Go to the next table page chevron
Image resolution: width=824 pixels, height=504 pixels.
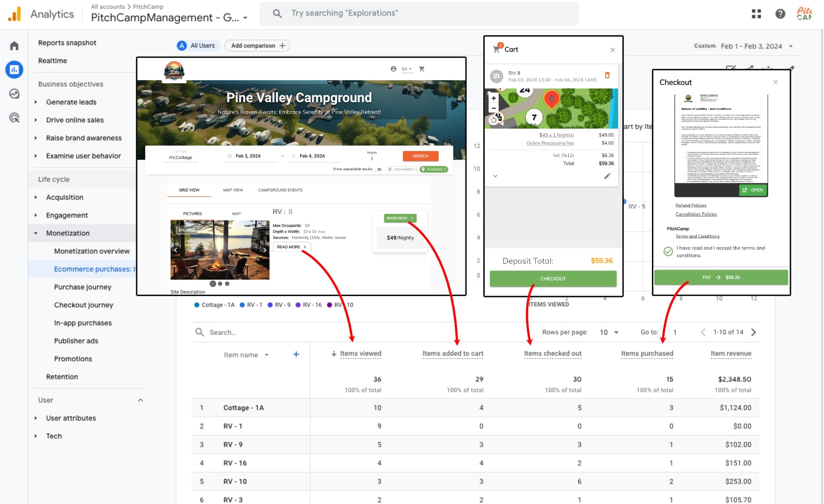754,332
